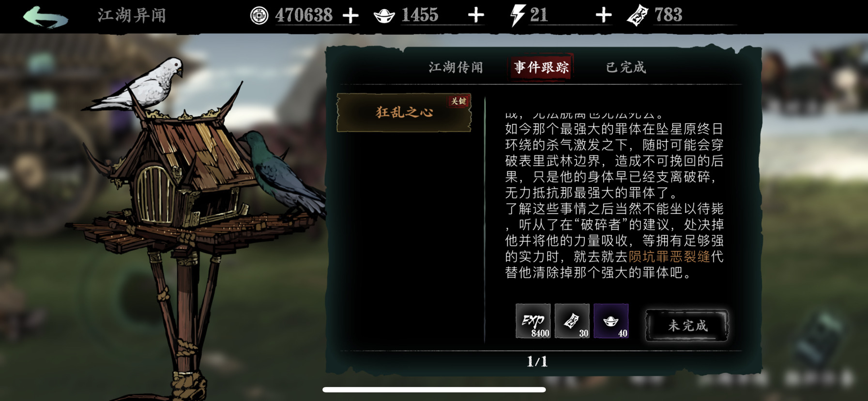Follow the 陨坑罪恶裂缝 orange link
Image resolution: width=868 pixels, height=401 pixels.
tap(670, 257)
